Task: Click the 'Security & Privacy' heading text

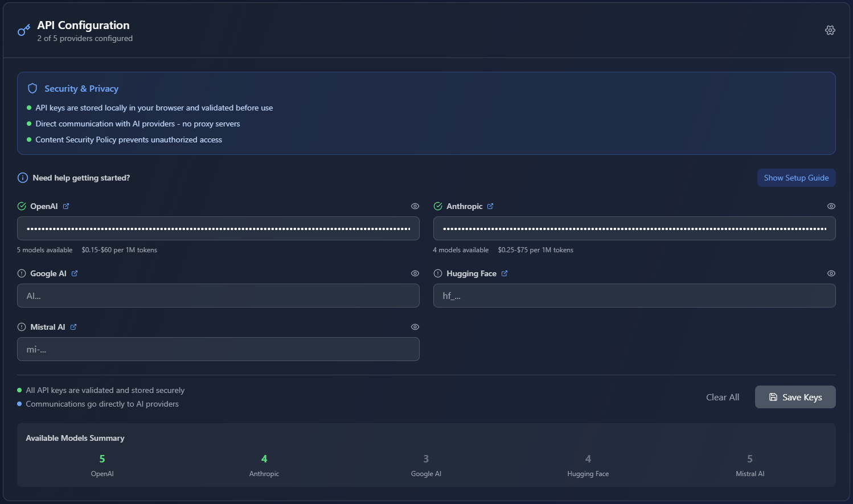Action: [x=81, y=88]
